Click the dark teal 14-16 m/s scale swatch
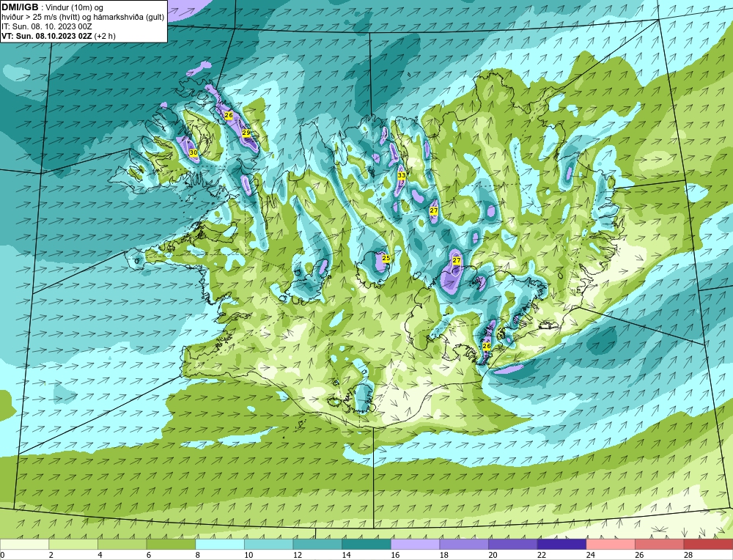This screenshot has width=733, height=560. coord(366,544)
